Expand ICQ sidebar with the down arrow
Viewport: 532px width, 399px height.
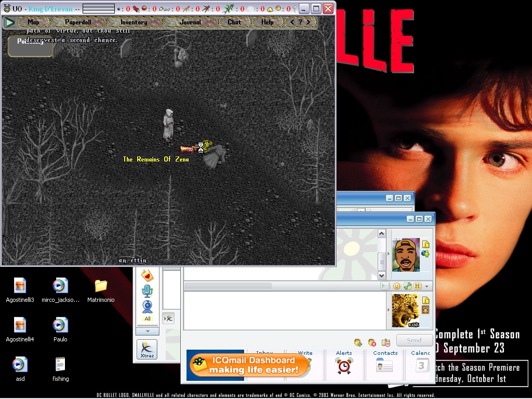pos(147,331)
